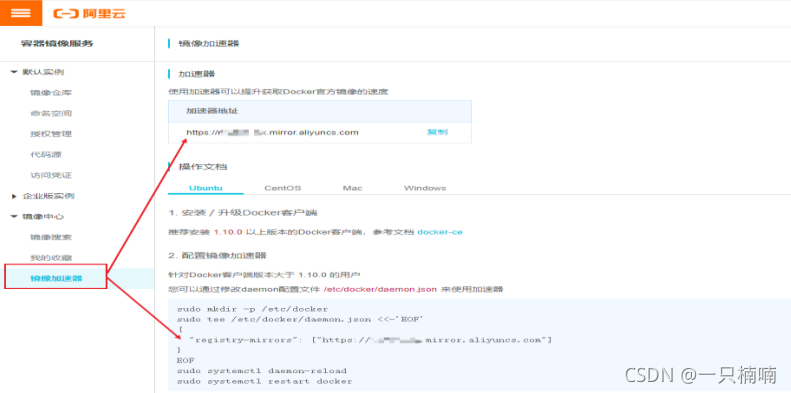Click the Aliyun 阿里云 logo
791x393 pixels.
[89, 13]
